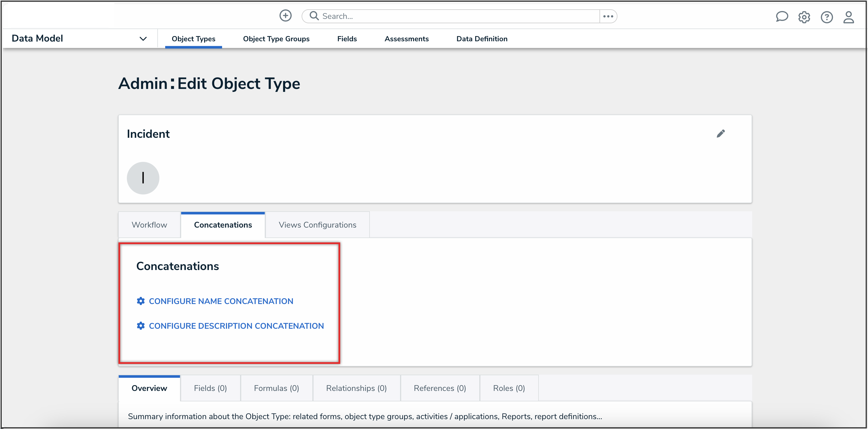Click gear icon beside Name Concatenation
The width and height of the screenshot is (868, 429).
click(141, 301)
